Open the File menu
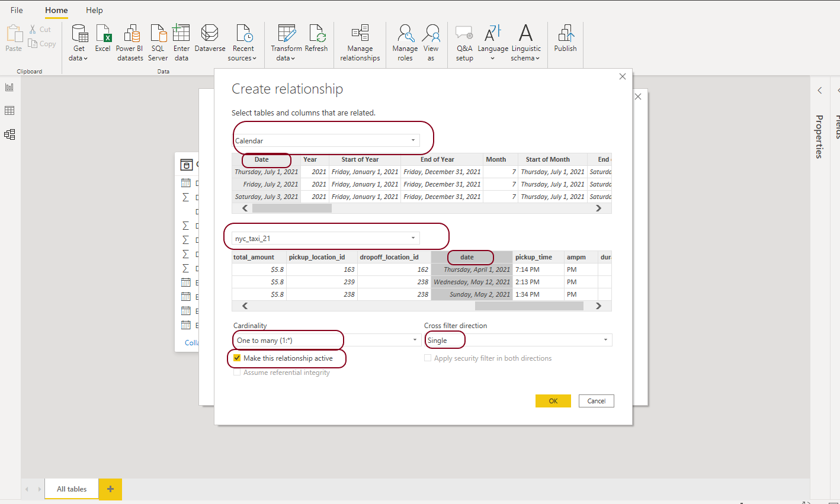Image resolution: width=840 pixels, height=504 pixels. [17, 10]
